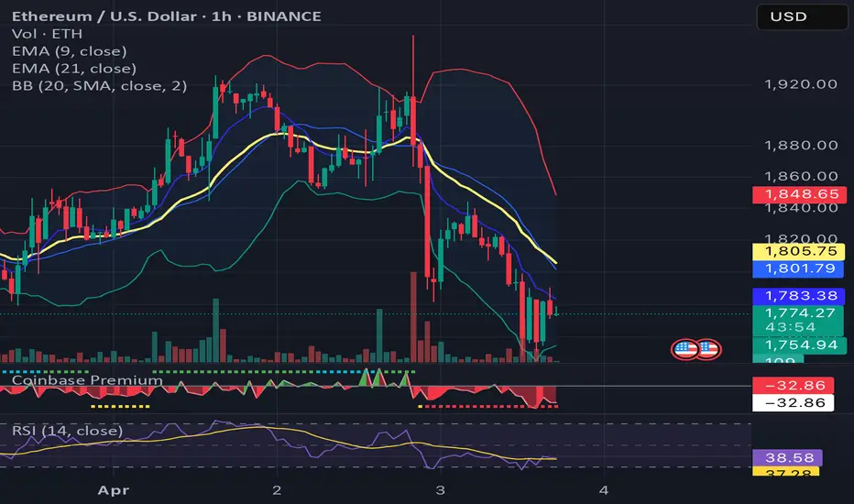Select the EMA (9, close) indicator legend
The image size is (854, 504).
pyautogui.click(x=69, y=51)
